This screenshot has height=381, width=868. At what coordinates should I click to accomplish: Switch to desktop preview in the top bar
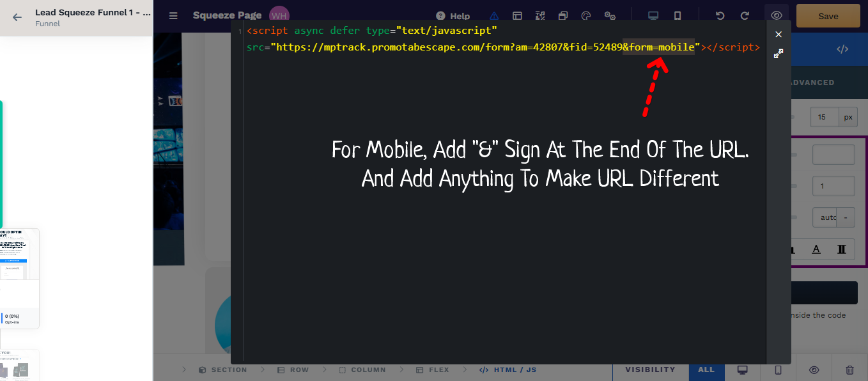653,16
